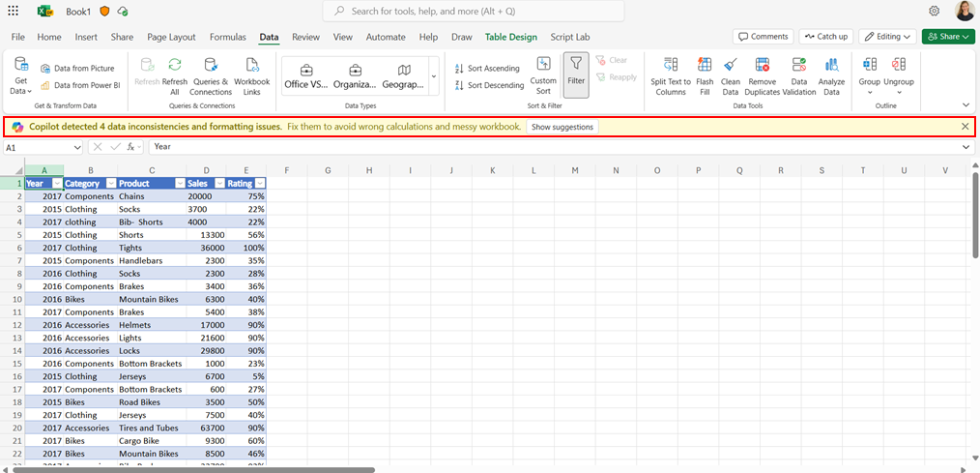Expand the formula bar
980x473 pixels.
pyautogui.click(x=966, y=146)
